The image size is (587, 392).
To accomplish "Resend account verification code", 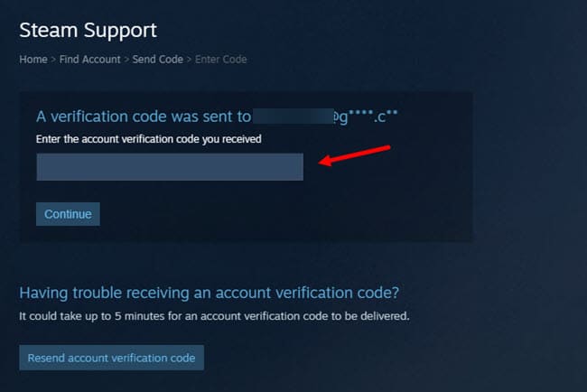I will (x=112, y=358).
